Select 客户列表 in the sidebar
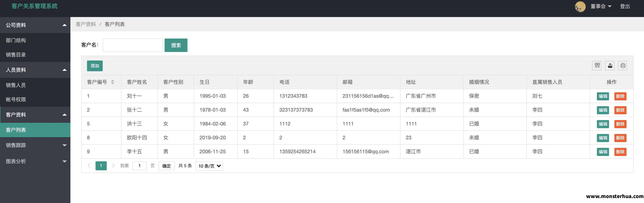 (x=35, y=130)
